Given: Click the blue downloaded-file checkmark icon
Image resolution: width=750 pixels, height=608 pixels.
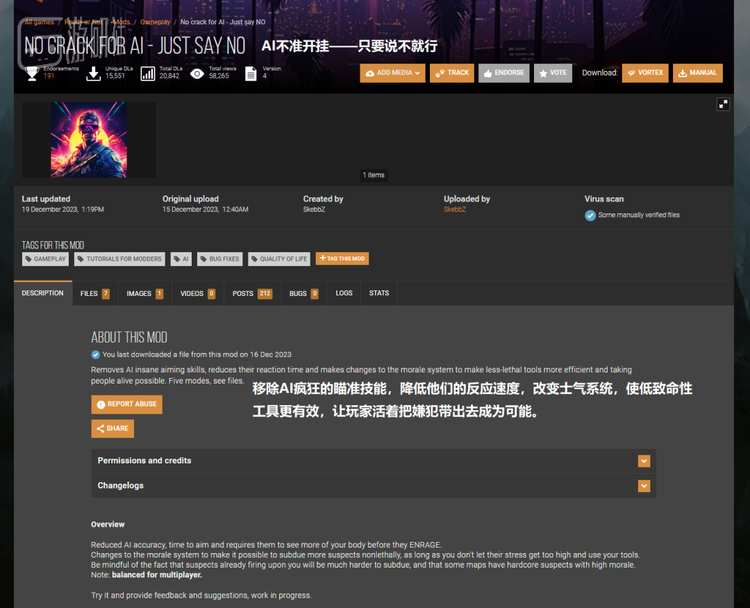Looking at the screenshot, I should click(96, 354).
